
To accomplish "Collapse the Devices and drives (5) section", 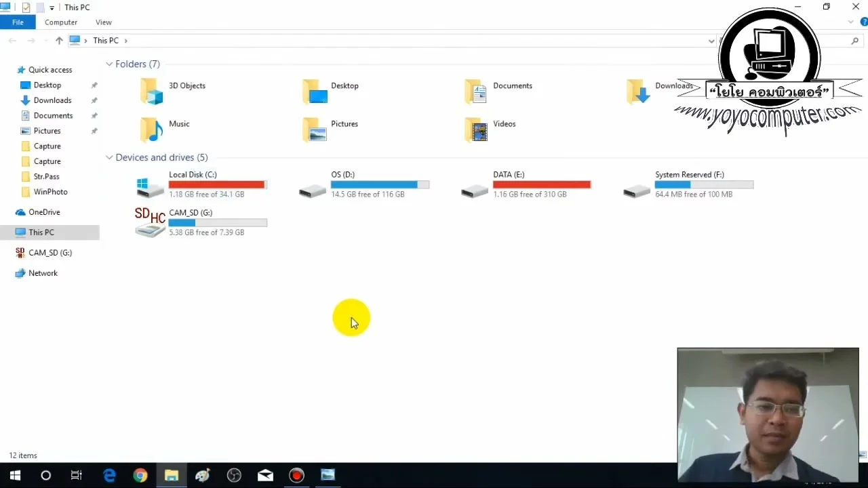I will pyautogui.click(x=109, y=157).
